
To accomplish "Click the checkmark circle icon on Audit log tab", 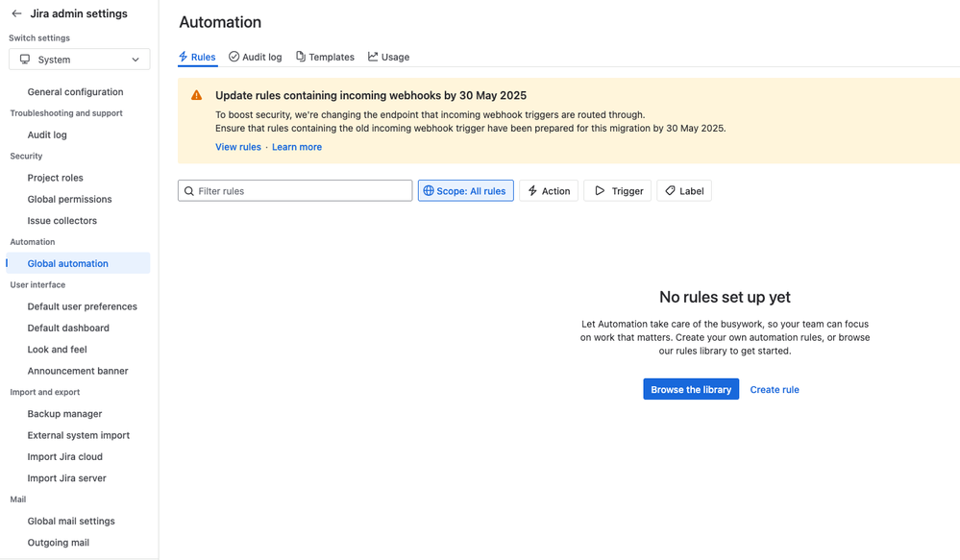I will 234,57.
